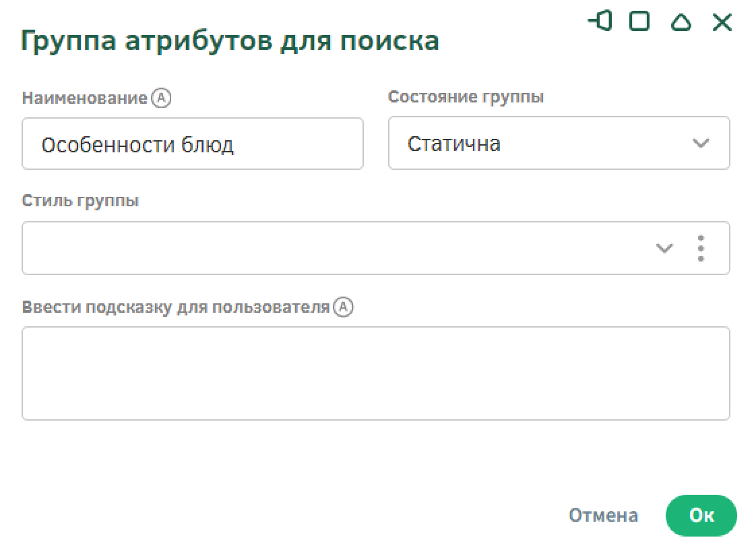This screenshot has width=756, height=546.
Task: Confirm with the green Ок button
Action: coord(701,516)
